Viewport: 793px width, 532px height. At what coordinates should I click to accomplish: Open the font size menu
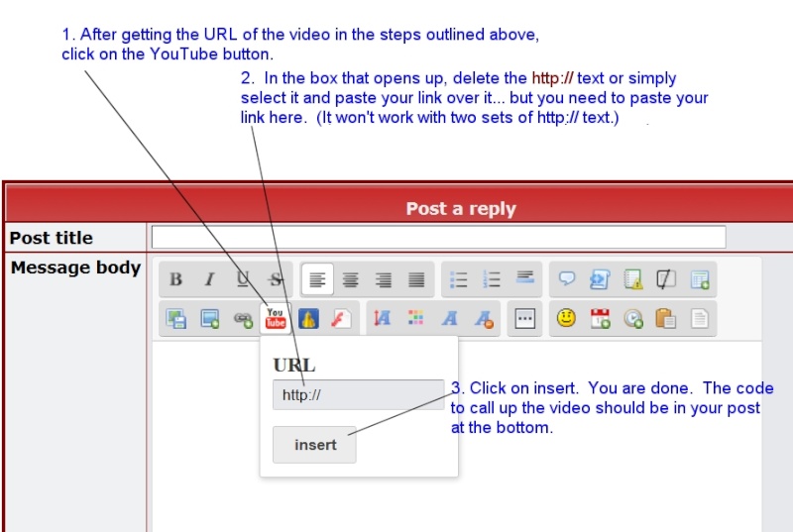(x=383, y=319)
